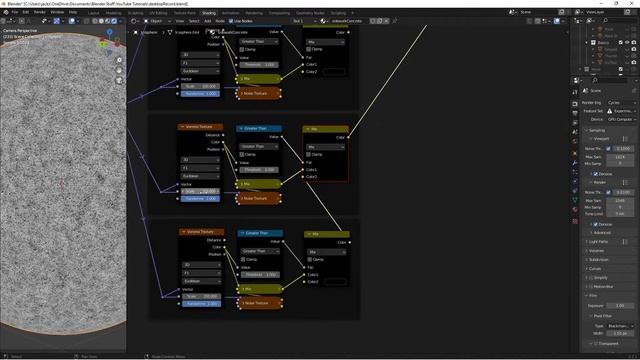Open Render properties tab icon

pyautogui.click(x=575, y=104)
